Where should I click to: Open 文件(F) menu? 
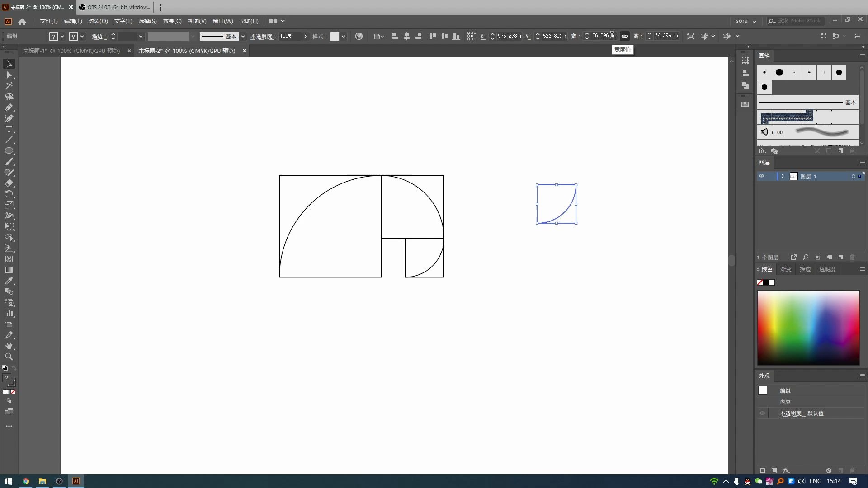49,21
